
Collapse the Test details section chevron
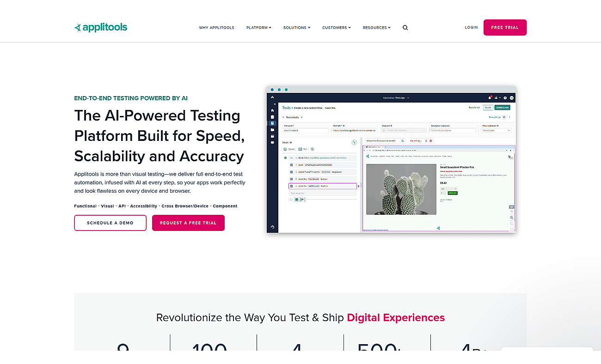[x=283, y=117]
